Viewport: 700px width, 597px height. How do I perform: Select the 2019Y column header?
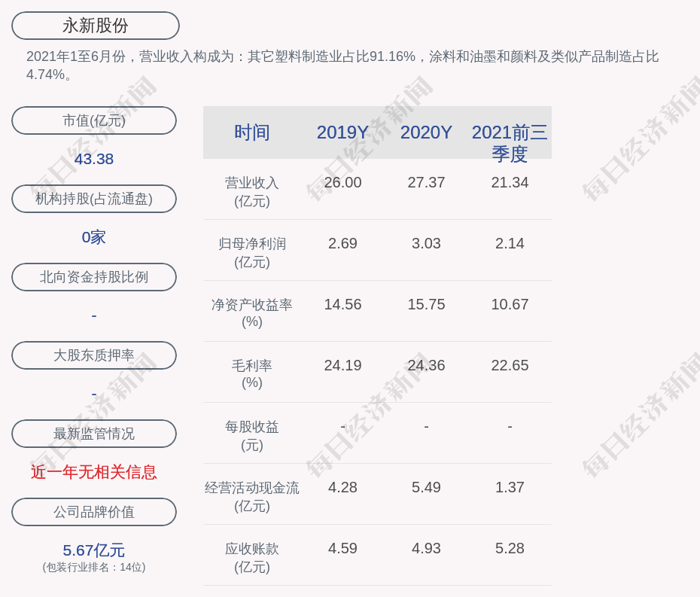pos(342,132)
